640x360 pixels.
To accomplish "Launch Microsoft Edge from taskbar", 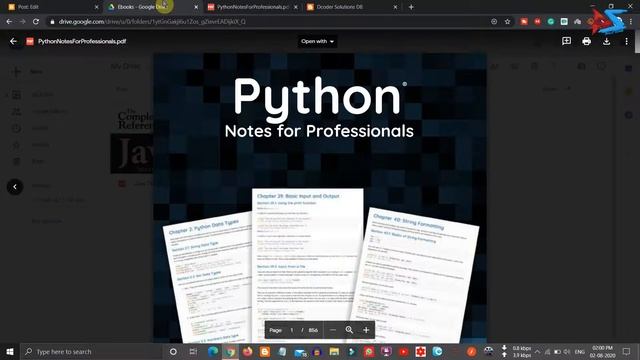I will pyautogui.click(x=213, y=351).
